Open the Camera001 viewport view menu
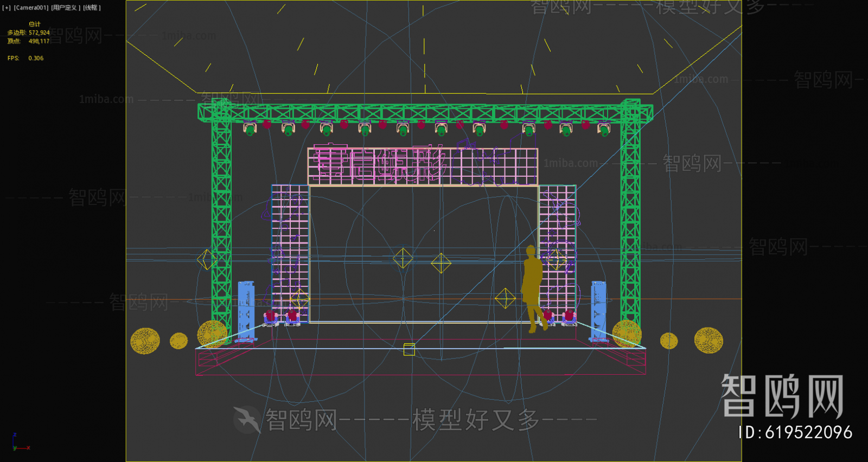This screenshot has height=462, width=868. click(x=31, y=8)
